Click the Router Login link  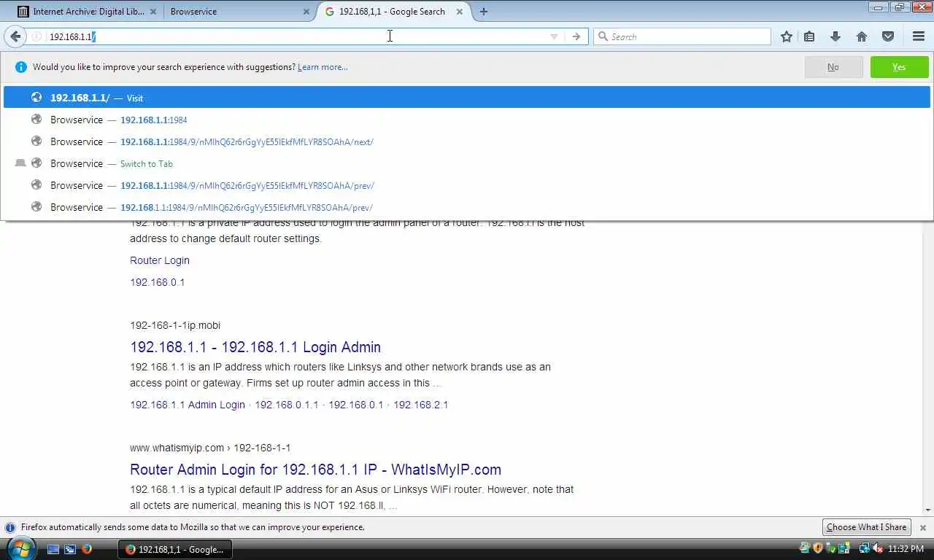point(160,260)
